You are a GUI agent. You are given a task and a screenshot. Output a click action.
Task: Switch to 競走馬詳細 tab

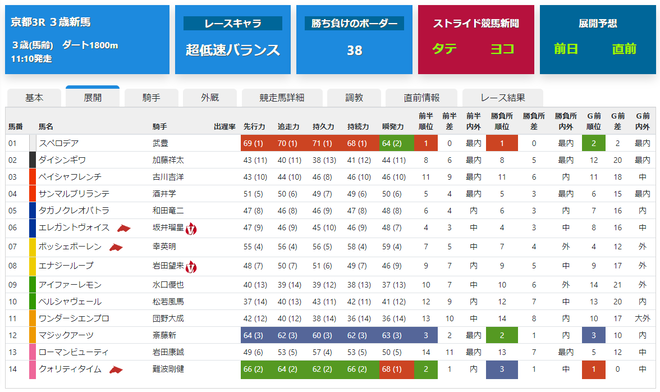(x=282, y=98)
